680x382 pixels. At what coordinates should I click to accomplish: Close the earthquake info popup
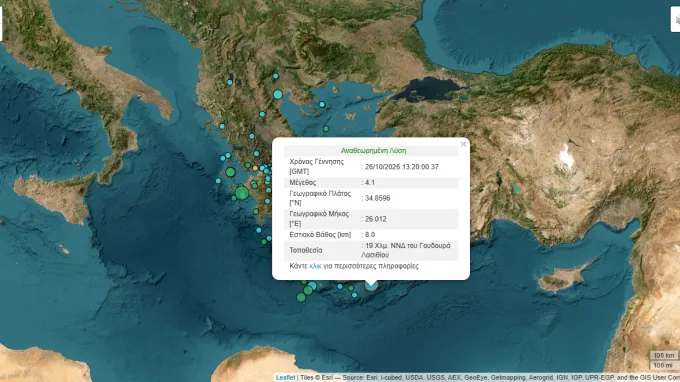[463, 144]
